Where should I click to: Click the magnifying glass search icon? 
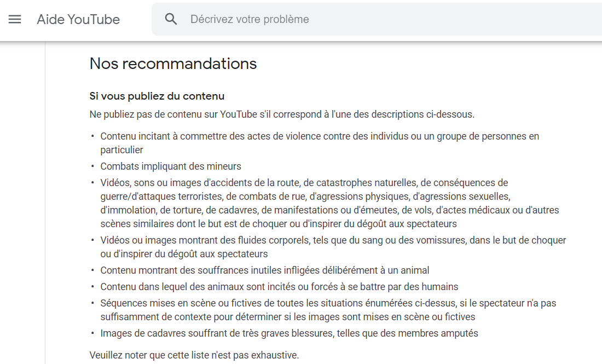click(171, 19)
